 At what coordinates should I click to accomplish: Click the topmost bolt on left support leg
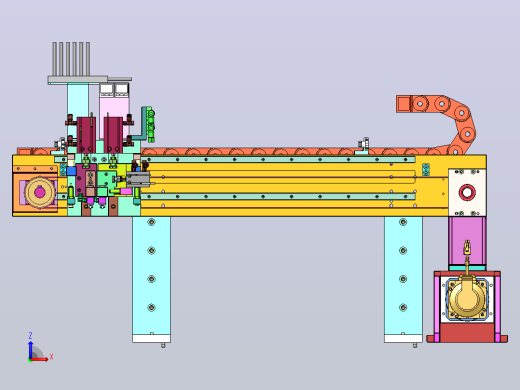(151, 222)
